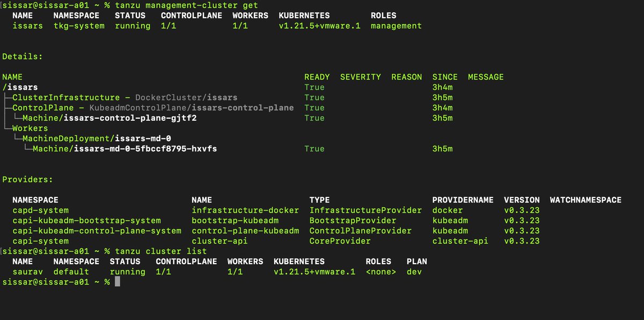Select the 'issars' management cluster name

tap(27, 26)
